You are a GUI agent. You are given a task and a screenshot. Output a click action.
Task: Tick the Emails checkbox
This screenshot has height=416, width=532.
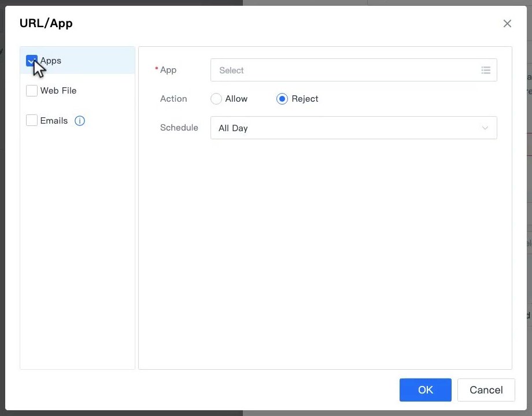click(32, 120)
